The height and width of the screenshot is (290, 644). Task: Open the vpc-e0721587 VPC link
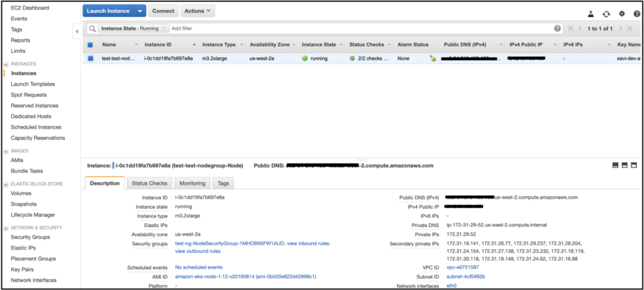462,267
